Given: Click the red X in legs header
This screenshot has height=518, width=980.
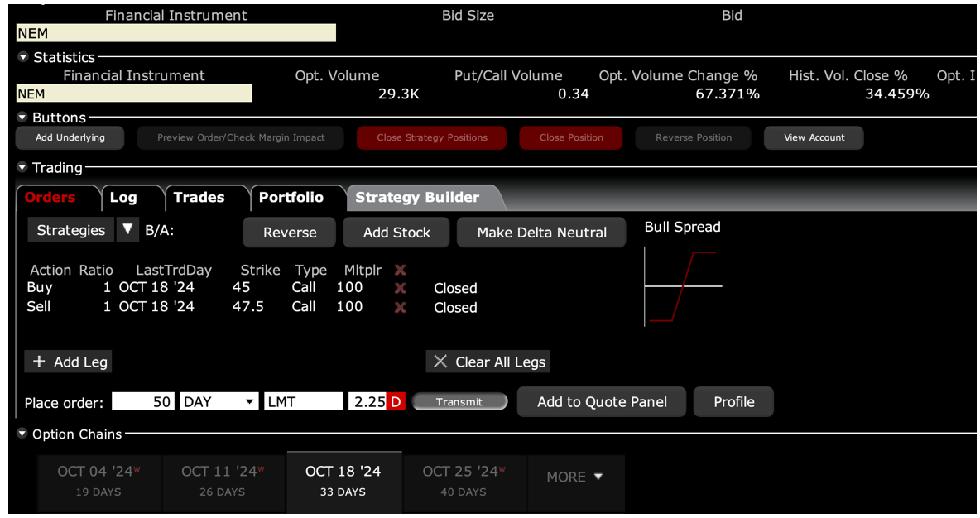Looking at the screenshot, I should (x=400, y=270).
